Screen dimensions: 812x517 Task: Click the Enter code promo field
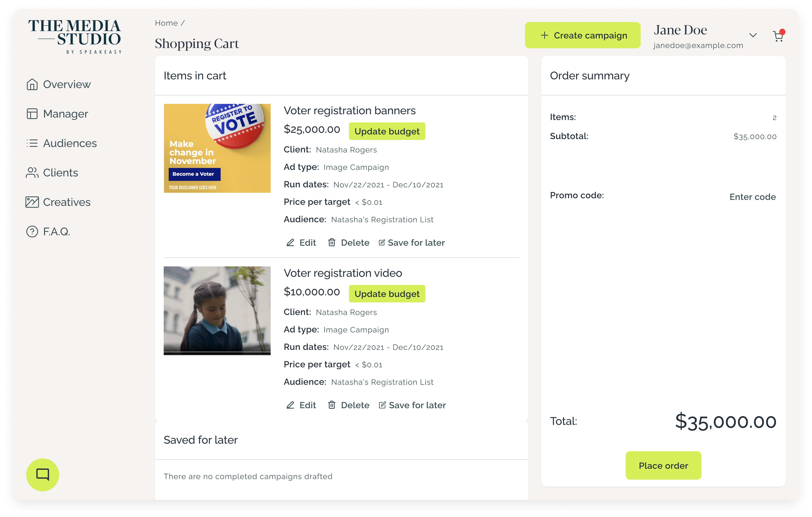coord(752,197)
